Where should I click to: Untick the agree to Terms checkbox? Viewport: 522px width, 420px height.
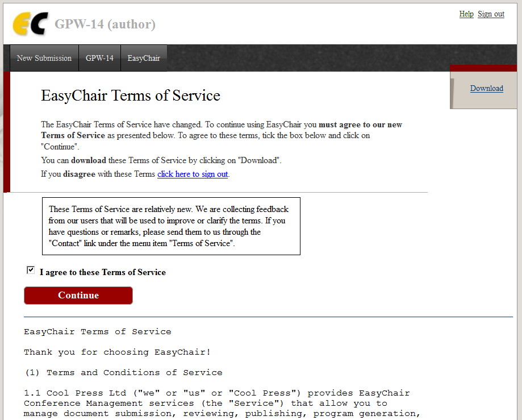click(x=31, y=271)
